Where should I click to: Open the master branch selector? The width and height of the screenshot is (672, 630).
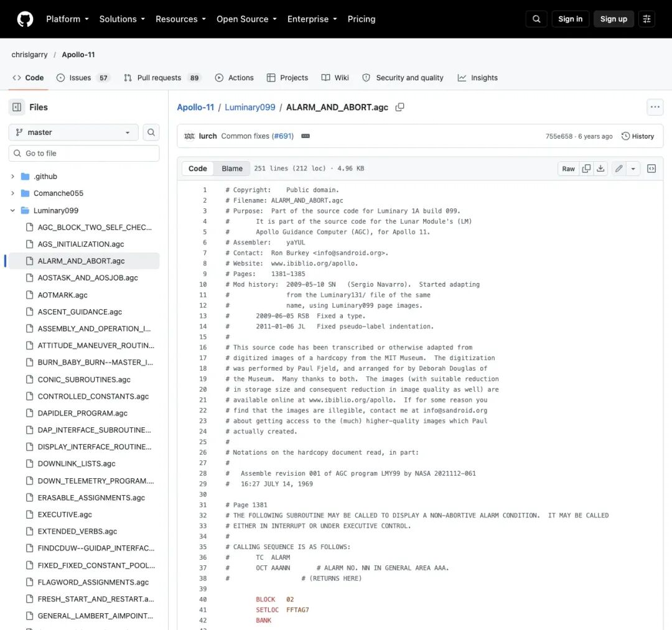click(73, 132)
